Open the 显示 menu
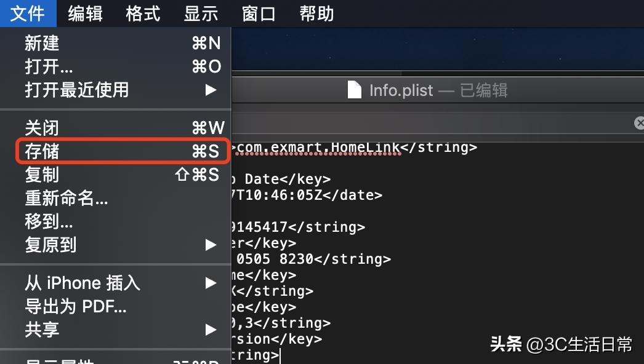Image resolution: width=644 pixels, height=364 pixels. [x=200, y=13]
